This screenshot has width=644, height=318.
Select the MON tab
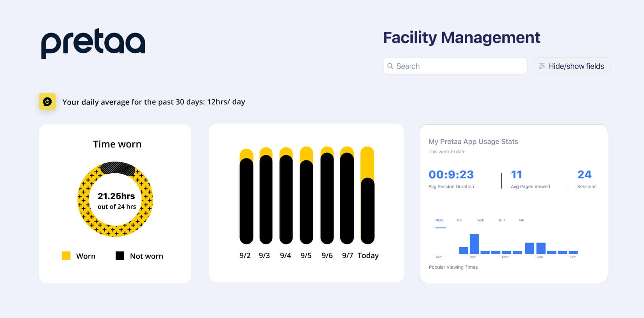(x=439, y=221)
